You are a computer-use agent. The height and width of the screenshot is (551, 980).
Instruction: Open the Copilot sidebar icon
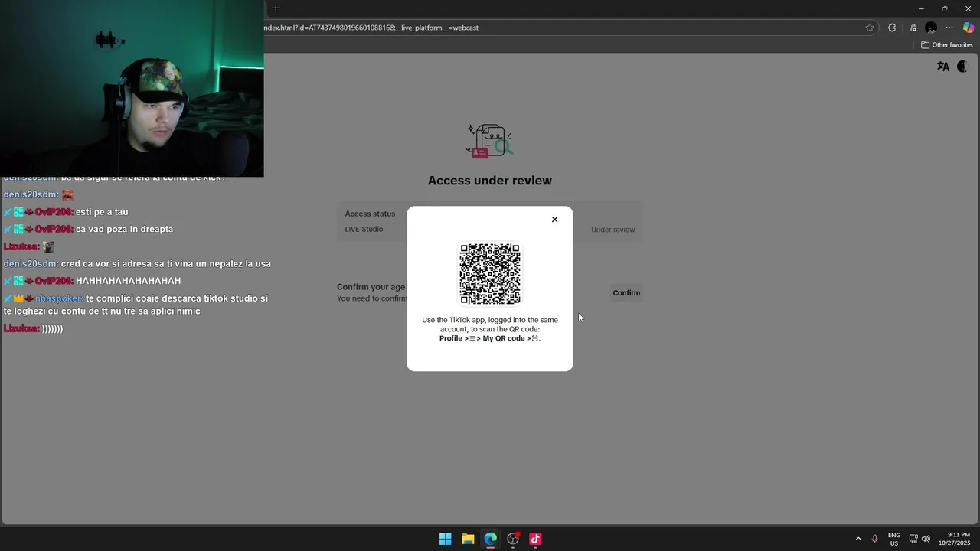969,28
